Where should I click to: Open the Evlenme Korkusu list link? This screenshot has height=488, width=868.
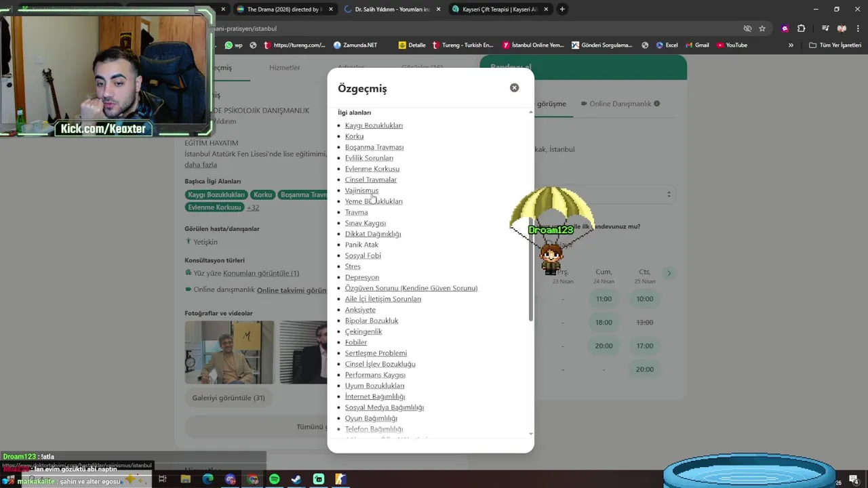click(x=372, y=169)
